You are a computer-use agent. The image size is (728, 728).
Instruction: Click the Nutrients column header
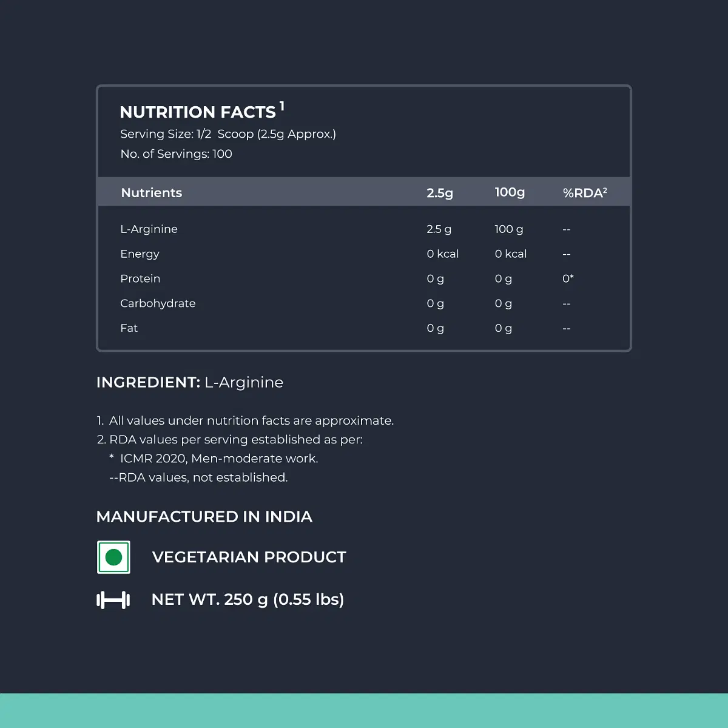pos(152,193)
